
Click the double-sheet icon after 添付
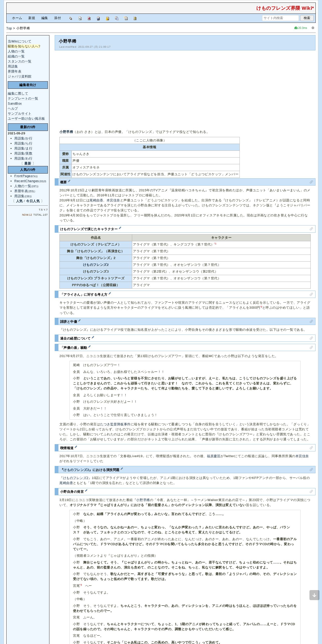71,18
